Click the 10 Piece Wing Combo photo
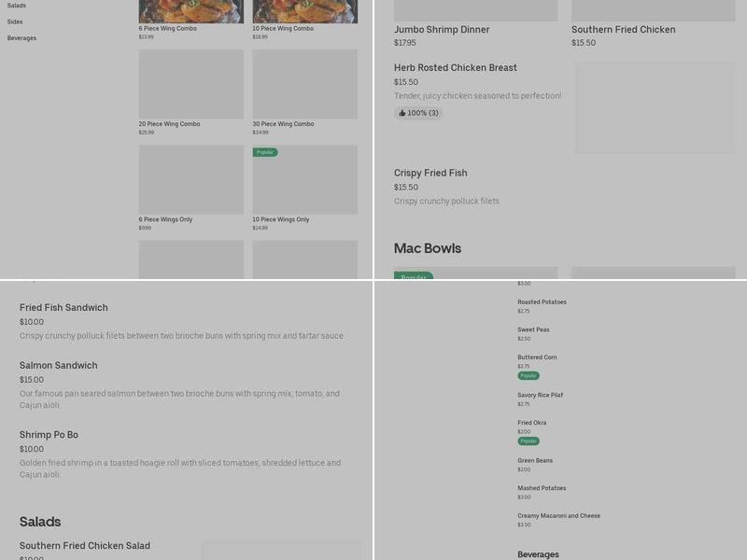 click(304, 11)
